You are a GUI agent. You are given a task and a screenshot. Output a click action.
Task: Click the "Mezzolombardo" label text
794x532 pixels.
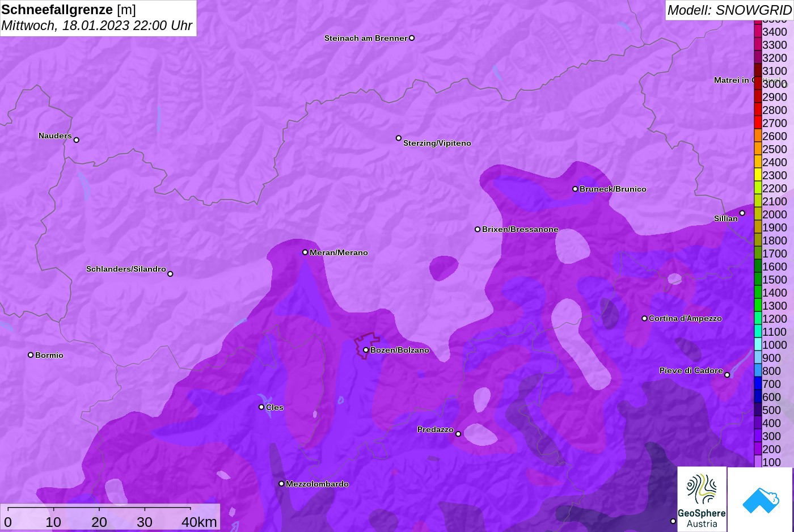point(317,484)
